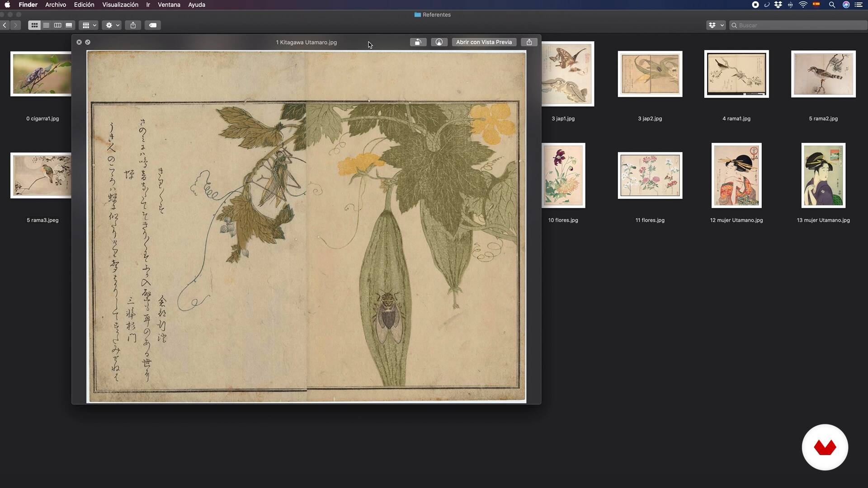Rotate the image in Quick Look
Image resolution: width=868 pixels, height=488 pixels.
(418, 42)
